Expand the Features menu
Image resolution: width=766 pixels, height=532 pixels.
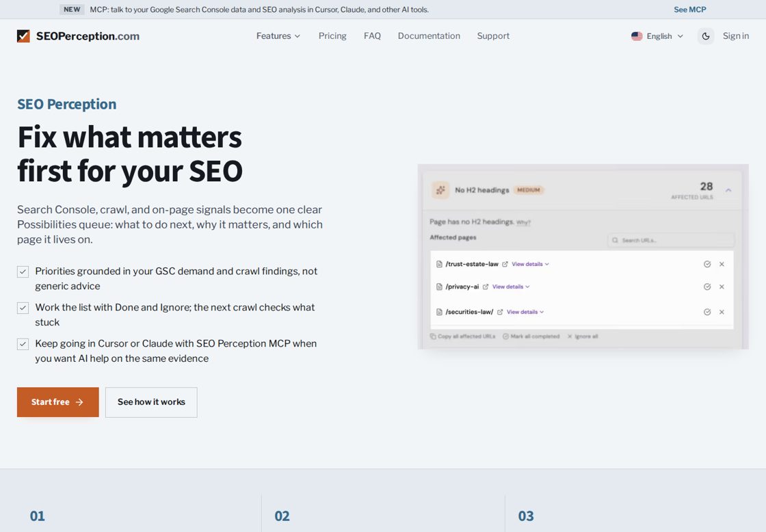pos(278,36)
